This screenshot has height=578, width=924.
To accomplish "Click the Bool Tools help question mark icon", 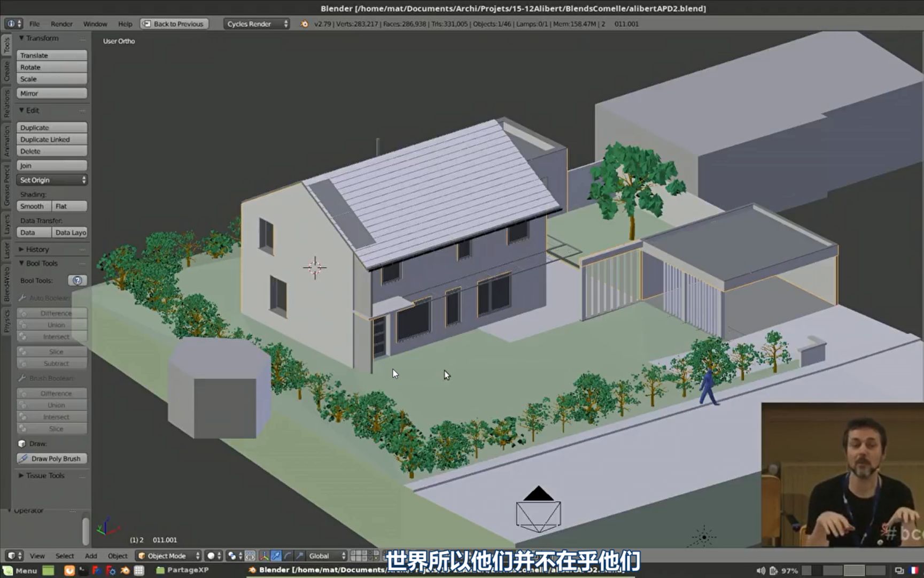I will (x=76, y=280).
